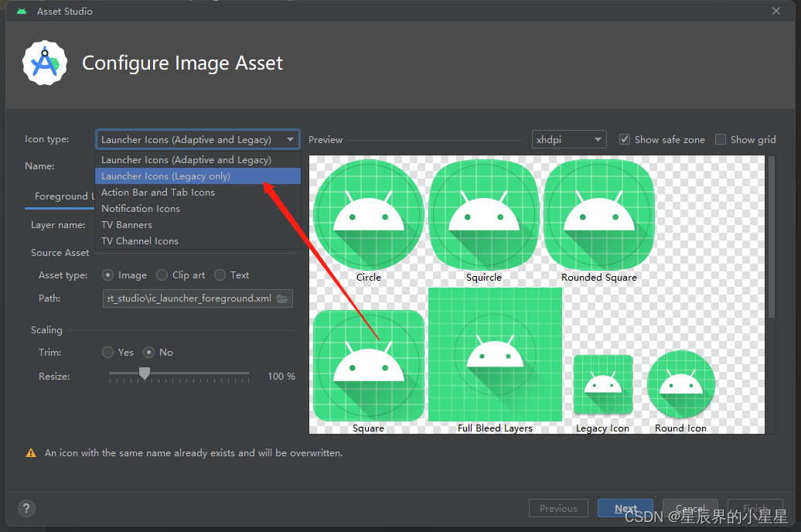Click the Preview label

326,139
